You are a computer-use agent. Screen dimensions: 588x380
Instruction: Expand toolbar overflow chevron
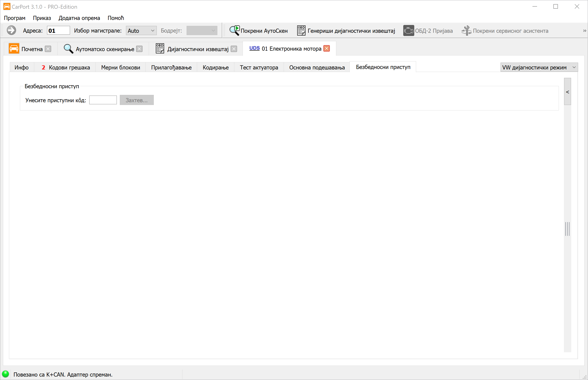coord(585,31)
